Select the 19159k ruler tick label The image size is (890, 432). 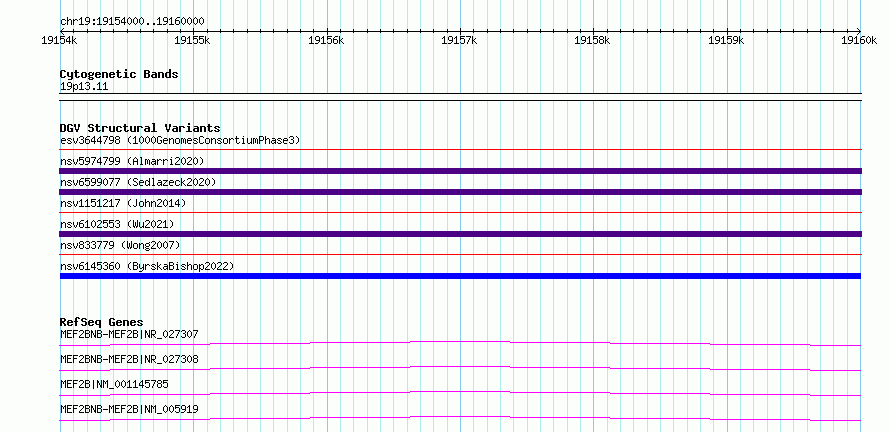727,40
